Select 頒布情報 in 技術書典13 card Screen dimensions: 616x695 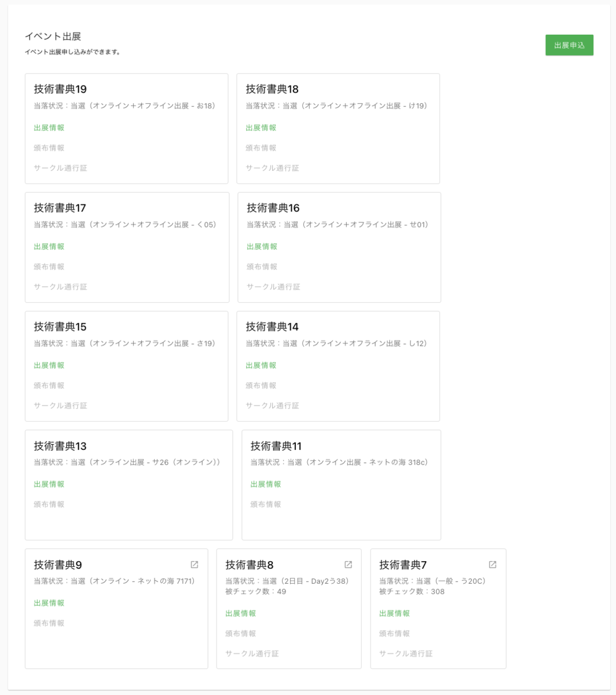pyautogui.click(x=49, y=504)
